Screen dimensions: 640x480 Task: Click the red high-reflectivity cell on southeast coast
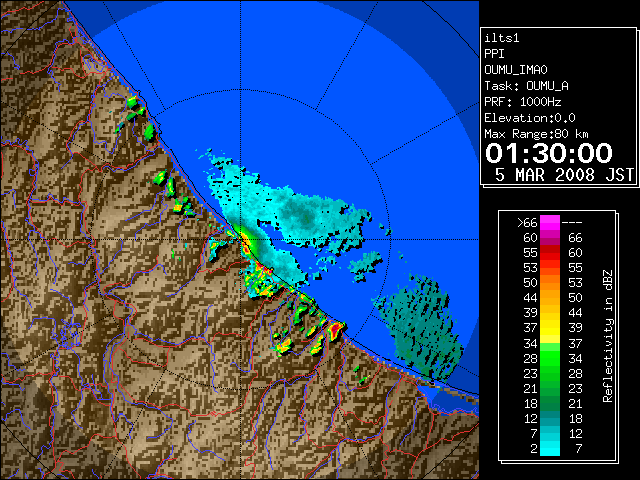pyautogui.click(x=336, y=330)
